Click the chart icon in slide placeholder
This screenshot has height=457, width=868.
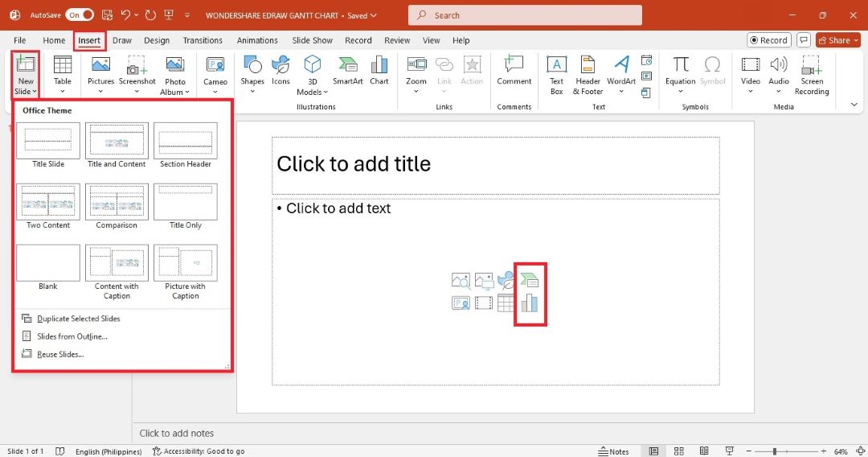(x=529, y=303)
